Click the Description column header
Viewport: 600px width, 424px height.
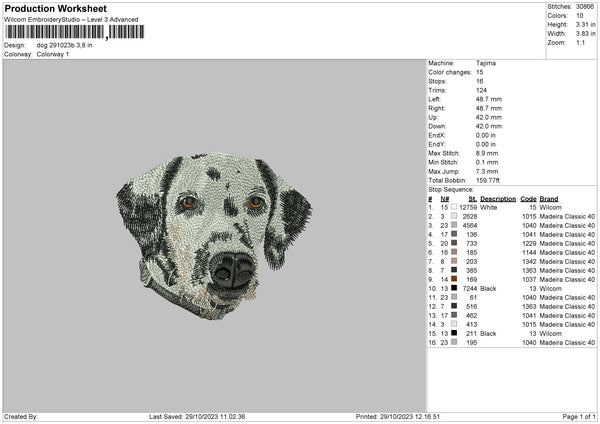click(x=497, y=198)
